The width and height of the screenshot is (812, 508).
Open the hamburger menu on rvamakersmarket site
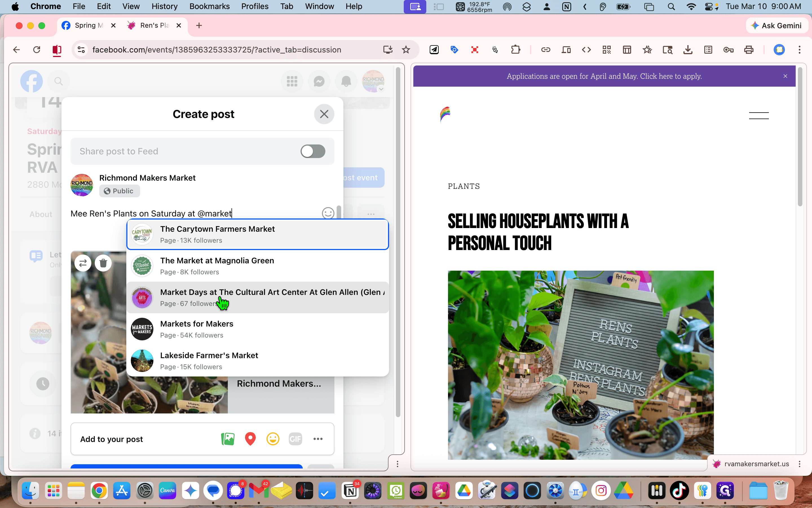(759, 116)
